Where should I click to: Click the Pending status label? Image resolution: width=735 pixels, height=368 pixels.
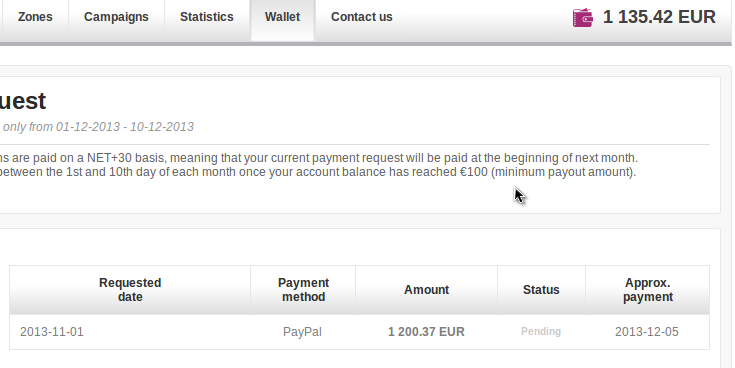(x=541, y=331)
